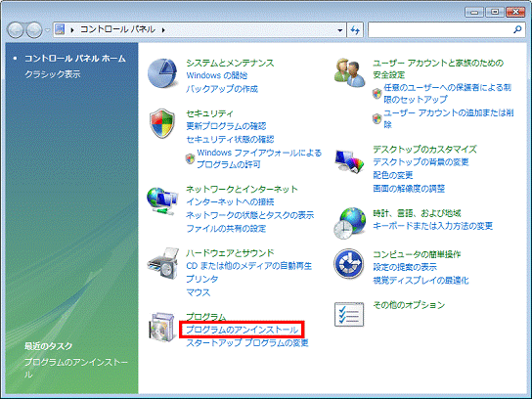Click the Control Panel icon in address bar
The height and width of the screenshot is (399, 532).
point(60,29)
